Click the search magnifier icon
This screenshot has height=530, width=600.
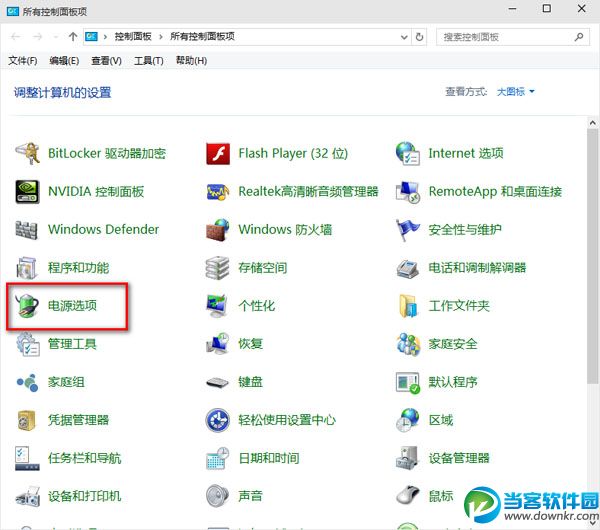(579, 37)
